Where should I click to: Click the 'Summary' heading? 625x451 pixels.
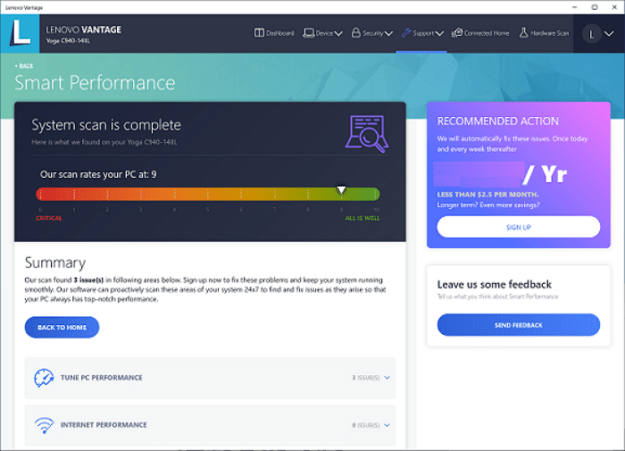(x=55, y=263)
